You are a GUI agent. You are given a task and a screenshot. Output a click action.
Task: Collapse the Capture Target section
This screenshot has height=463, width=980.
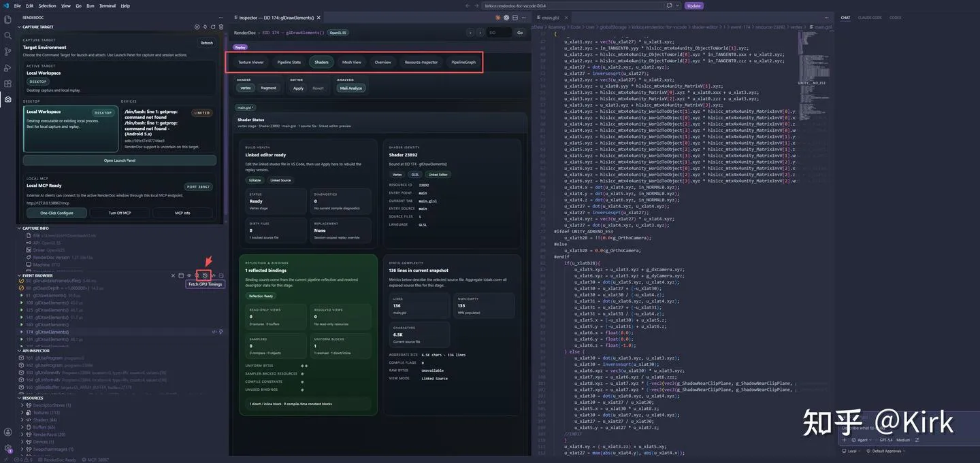coord(20,27)
